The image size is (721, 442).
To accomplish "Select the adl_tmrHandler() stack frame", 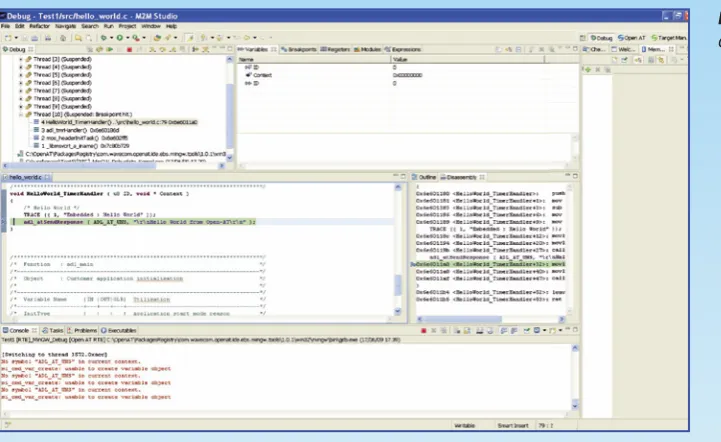I will [80, 130].
